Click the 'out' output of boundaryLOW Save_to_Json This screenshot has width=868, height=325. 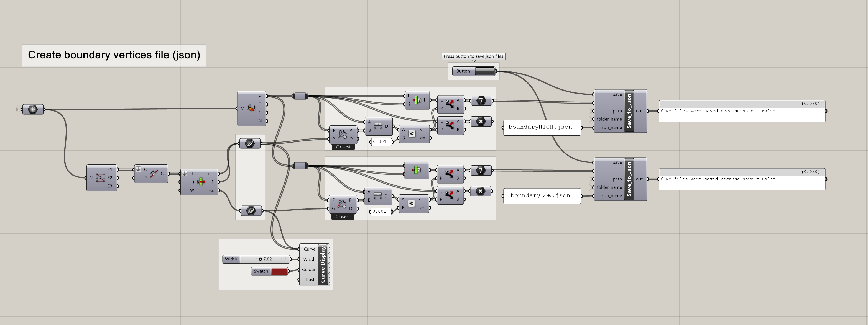639,179
